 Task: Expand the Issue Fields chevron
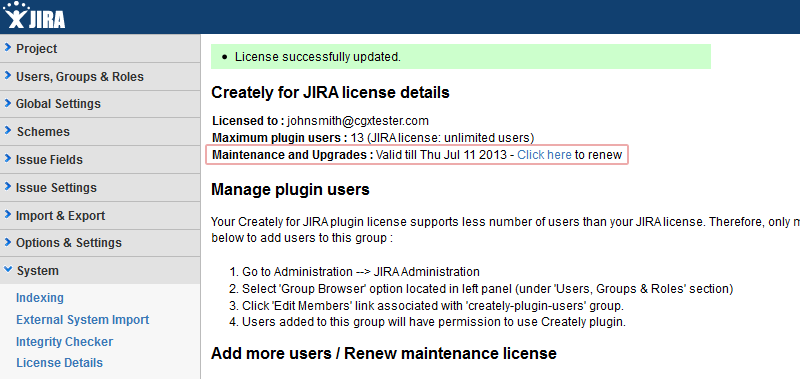pos(8,159)
